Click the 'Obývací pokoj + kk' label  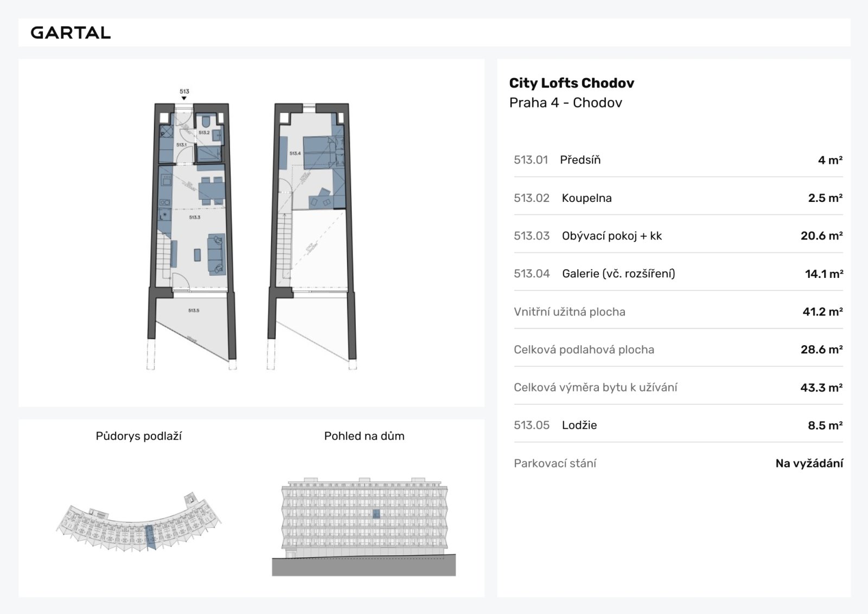pos(612,236)
